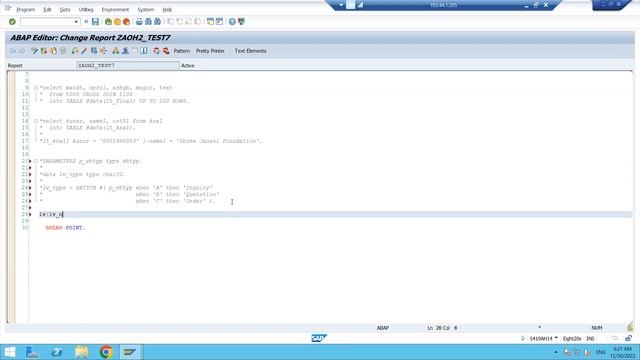Click the yellow Exit icon
640x360 pixels.
[x=117, y=22]
